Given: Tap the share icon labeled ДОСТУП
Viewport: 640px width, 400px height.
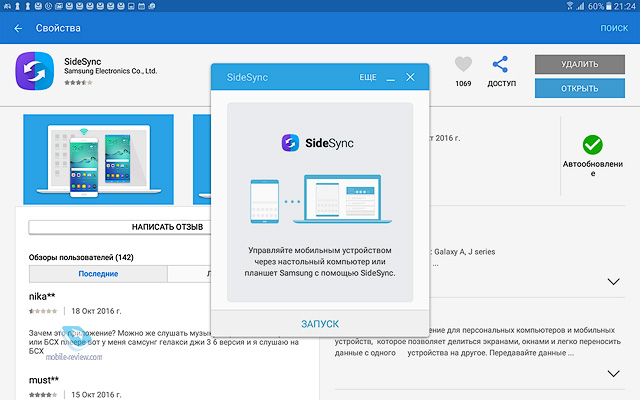Looking at the screenshot, I should pos(500,65).
